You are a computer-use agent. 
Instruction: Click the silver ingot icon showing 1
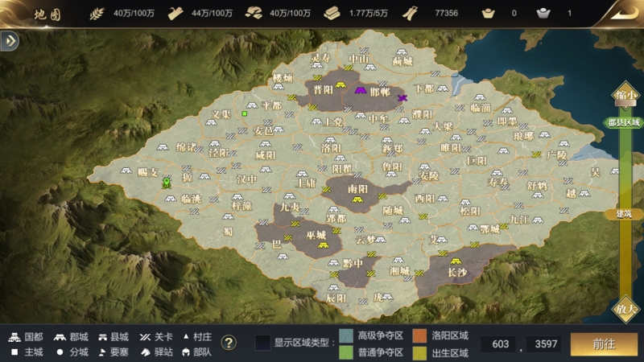(x=543, y=14)
